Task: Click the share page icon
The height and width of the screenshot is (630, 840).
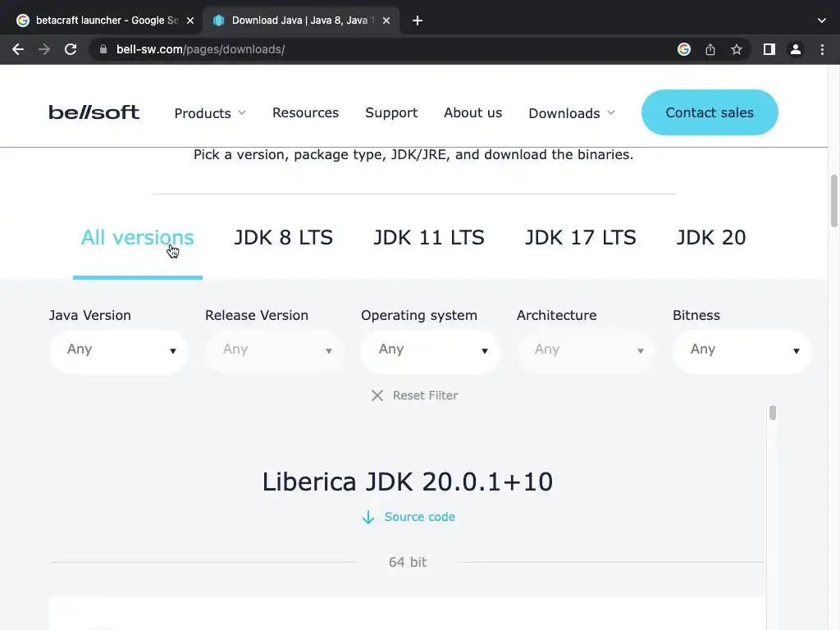Action: click(x=710, y=49)
